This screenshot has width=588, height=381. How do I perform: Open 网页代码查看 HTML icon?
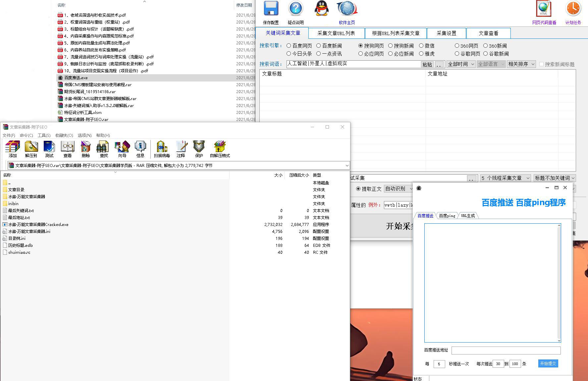(x=544, y=9)
